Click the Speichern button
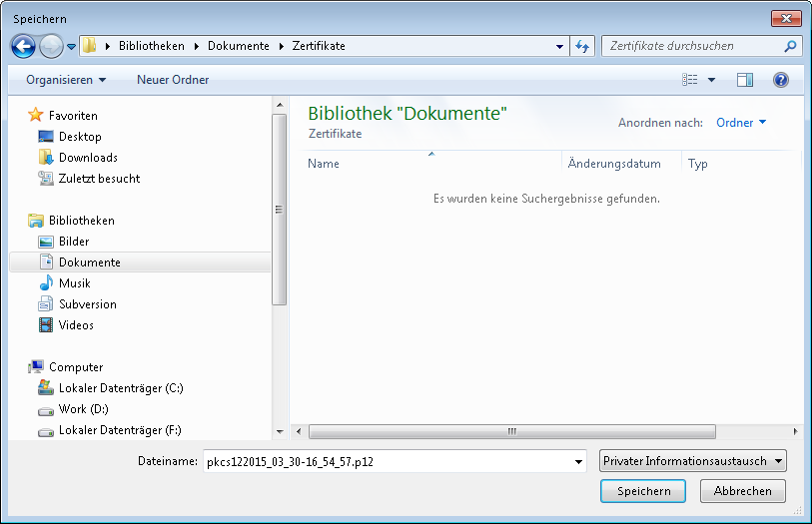Viewport: 812px width, 524px height. (642, 491)
